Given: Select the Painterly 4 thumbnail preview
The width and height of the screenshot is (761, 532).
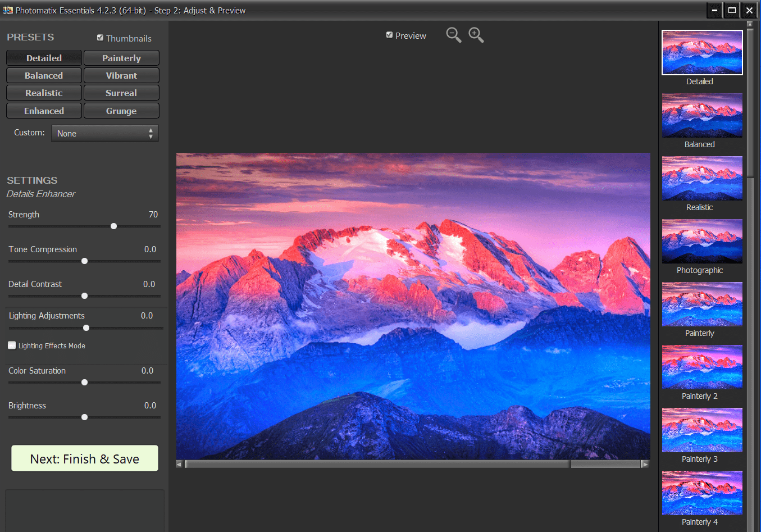Looking at the screenshot, I should click(702, 493).
